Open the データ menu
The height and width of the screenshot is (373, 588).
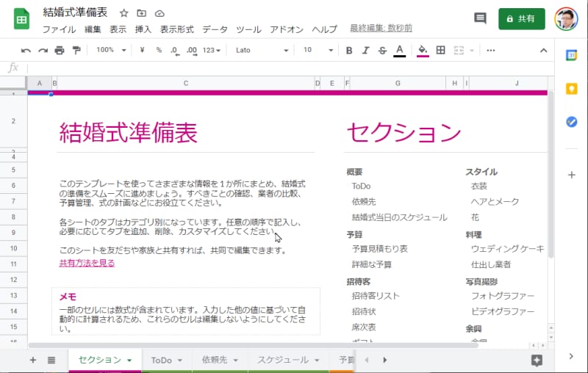[215, 29]
